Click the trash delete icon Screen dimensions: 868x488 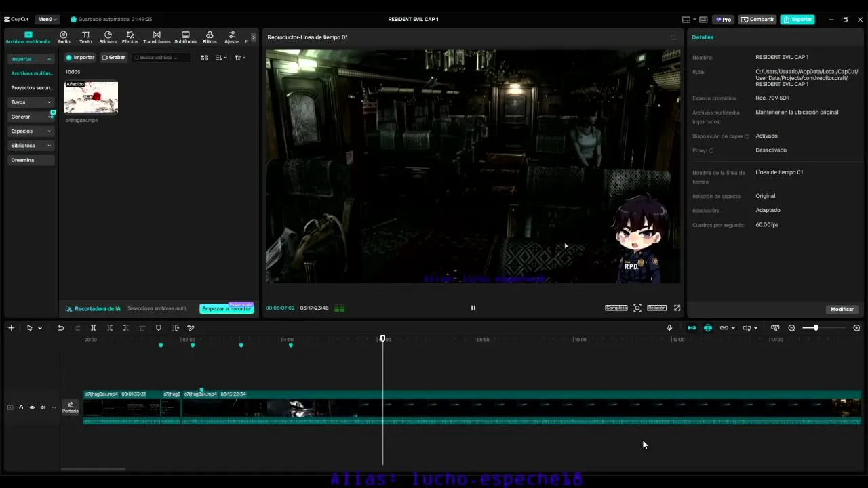click(x=142, y=328)
